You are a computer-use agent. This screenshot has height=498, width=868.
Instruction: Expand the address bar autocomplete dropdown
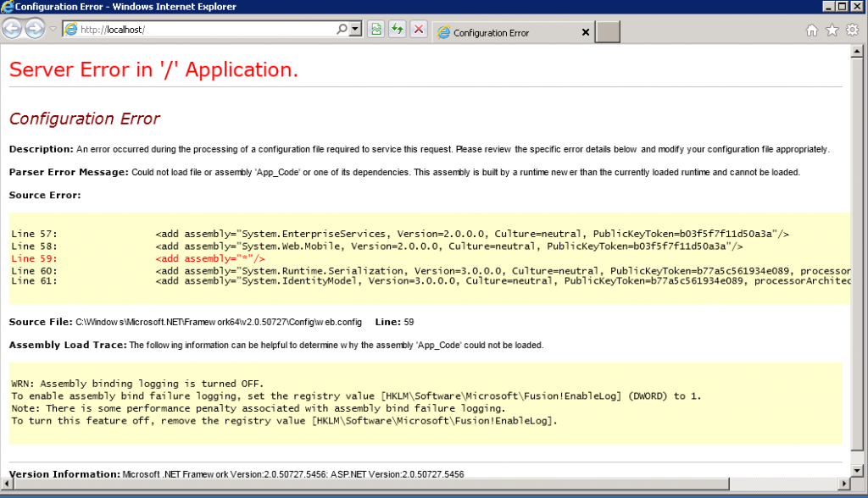(x=355, y=30)
